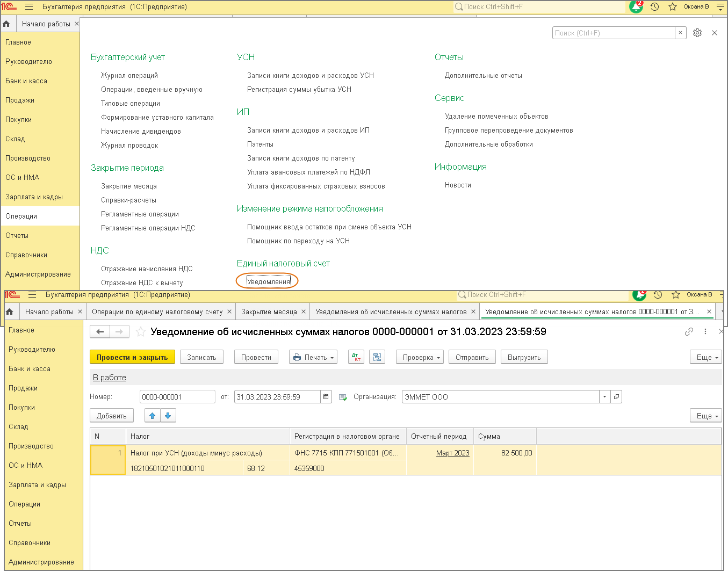The width and height of the screenshot is (728, 572).
Task: Select the 82 500,00 amount cell
Action: pos(504,453)
